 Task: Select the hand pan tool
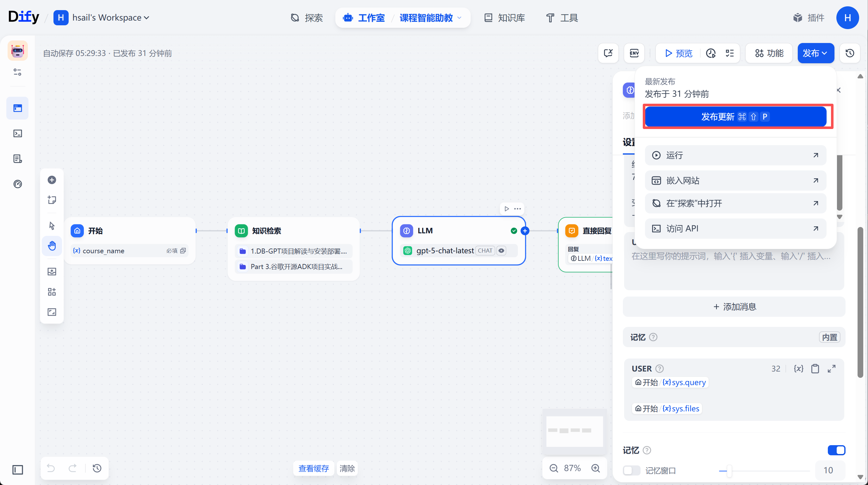pyautogui.click(x=52, y=246)
